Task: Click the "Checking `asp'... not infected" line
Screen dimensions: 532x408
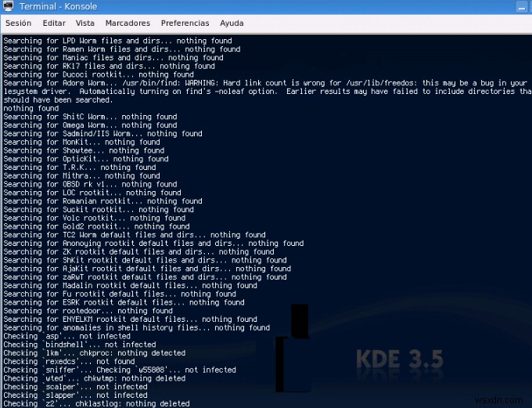Action: (66, 336)
